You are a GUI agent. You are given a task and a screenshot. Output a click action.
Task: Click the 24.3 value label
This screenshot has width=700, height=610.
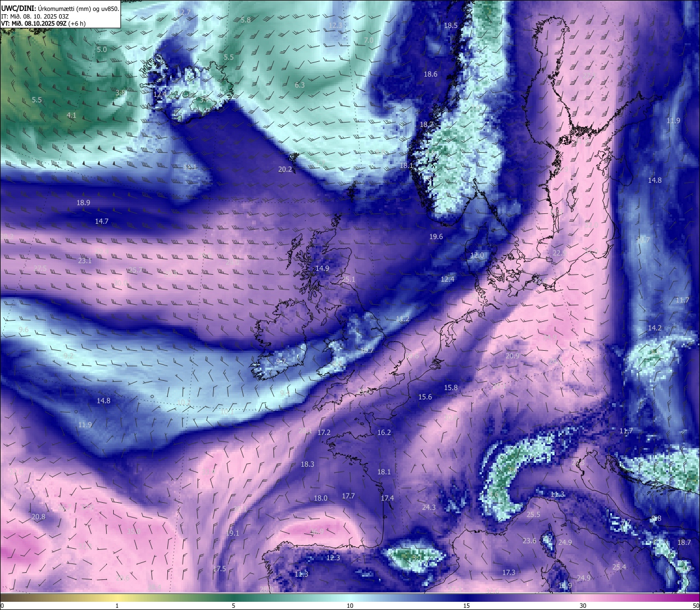429,507
